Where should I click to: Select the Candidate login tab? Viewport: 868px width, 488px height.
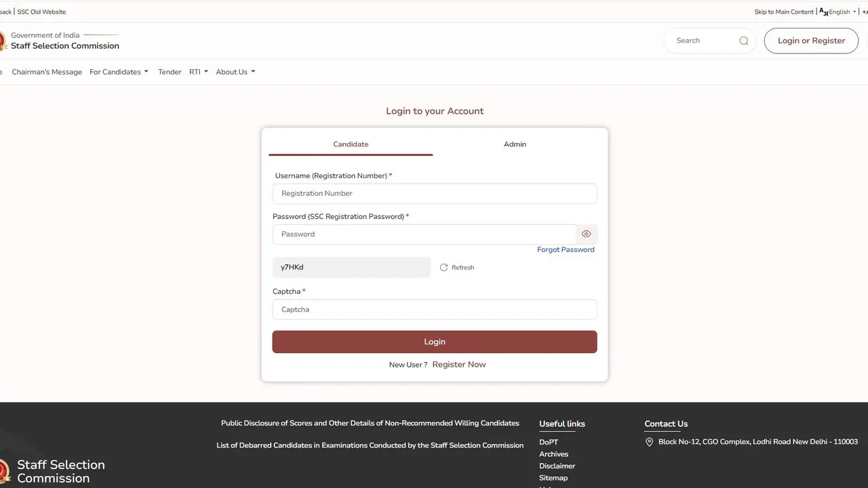click(351, 144)
